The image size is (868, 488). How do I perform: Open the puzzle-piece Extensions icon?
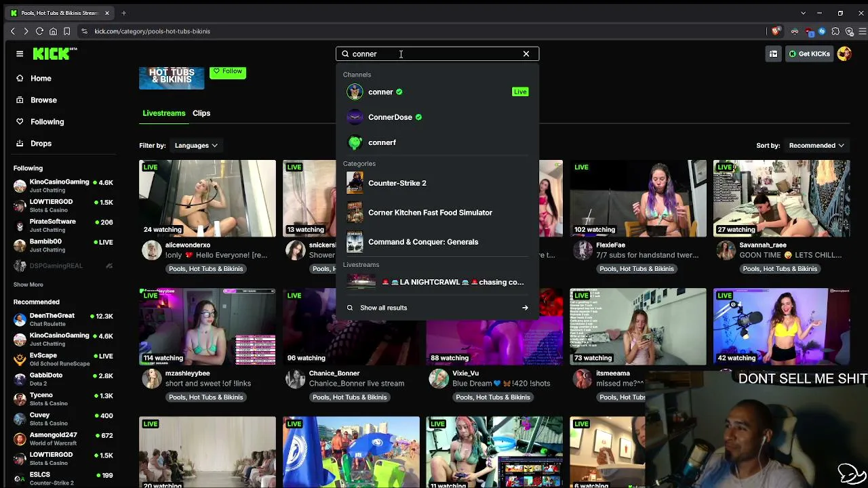click(x=835, y=31)
